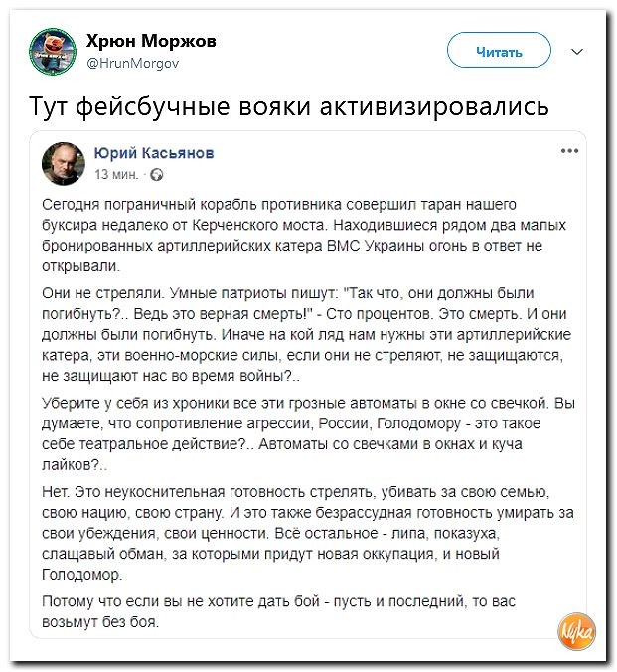Click the paragraph starting Уберите у себя
The image size is (617, 672).
pyautogui.click(x=308, y=433)
